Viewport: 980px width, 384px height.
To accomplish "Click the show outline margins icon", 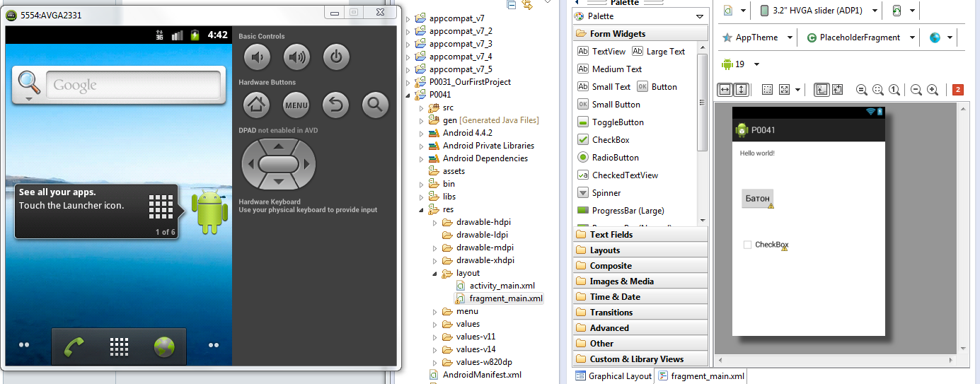I will (x=767, y=90).
